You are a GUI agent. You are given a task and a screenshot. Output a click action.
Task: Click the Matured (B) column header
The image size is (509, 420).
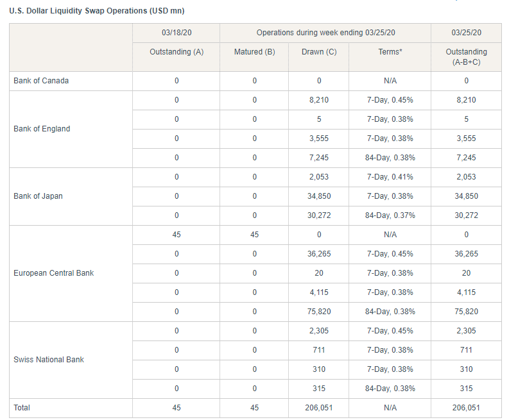[254, 52]
